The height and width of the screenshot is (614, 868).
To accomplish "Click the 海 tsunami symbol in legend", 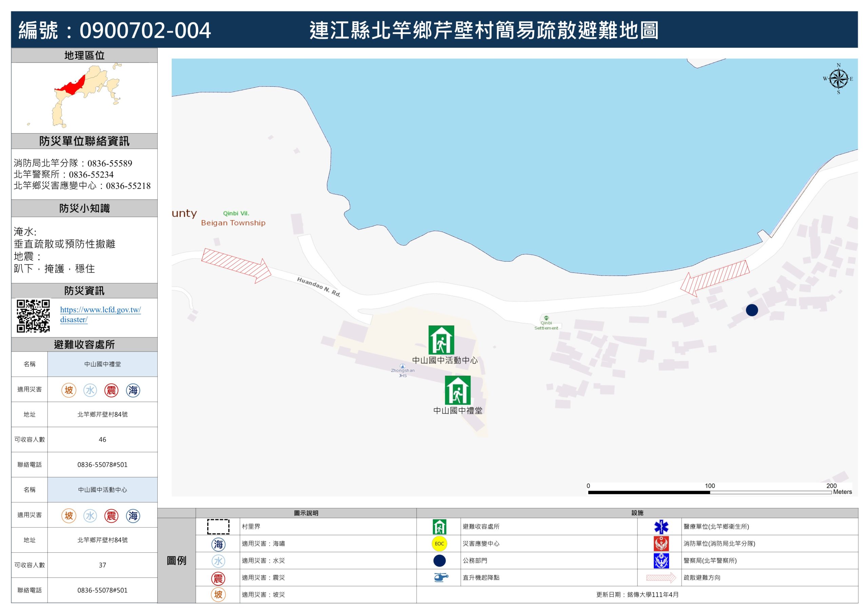I will click(218, 544).
